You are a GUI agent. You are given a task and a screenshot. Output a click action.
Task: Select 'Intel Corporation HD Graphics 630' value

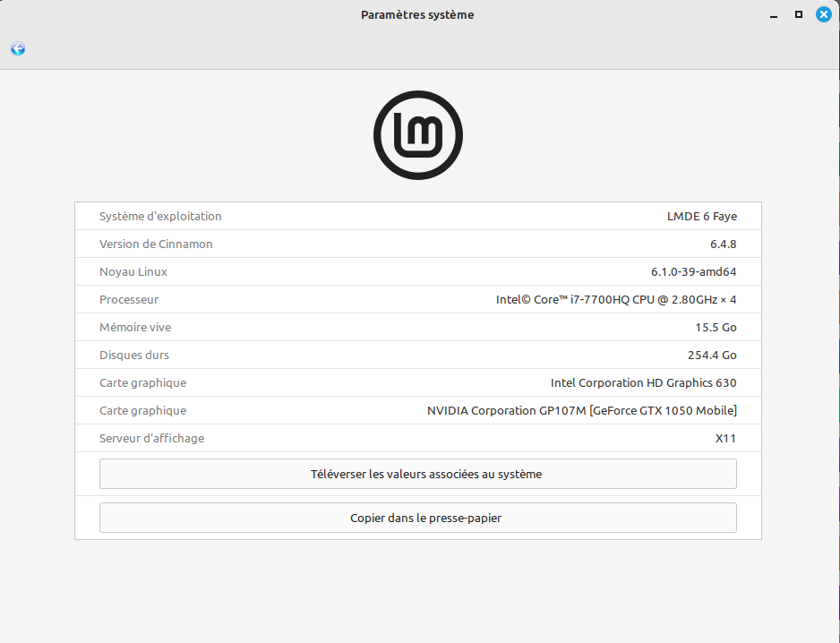pos(643,382)
